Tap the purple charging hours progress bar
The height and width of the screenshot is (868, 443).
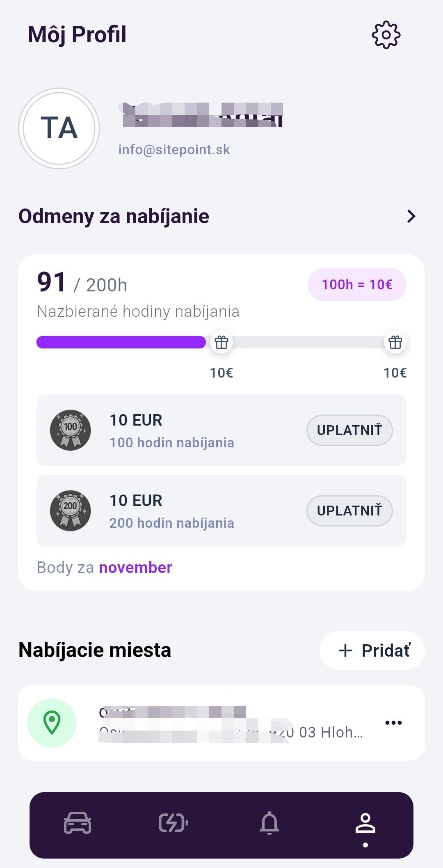click(121, 342)
